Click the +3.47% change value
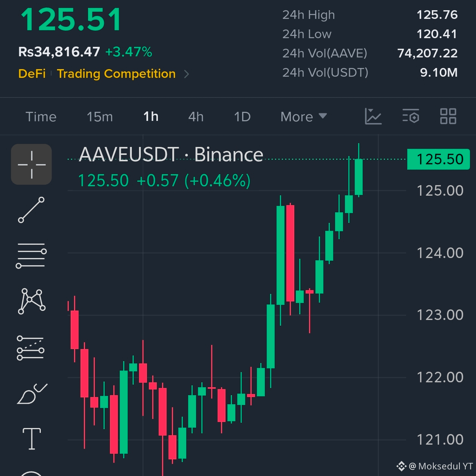 click(x=129, y=52)
